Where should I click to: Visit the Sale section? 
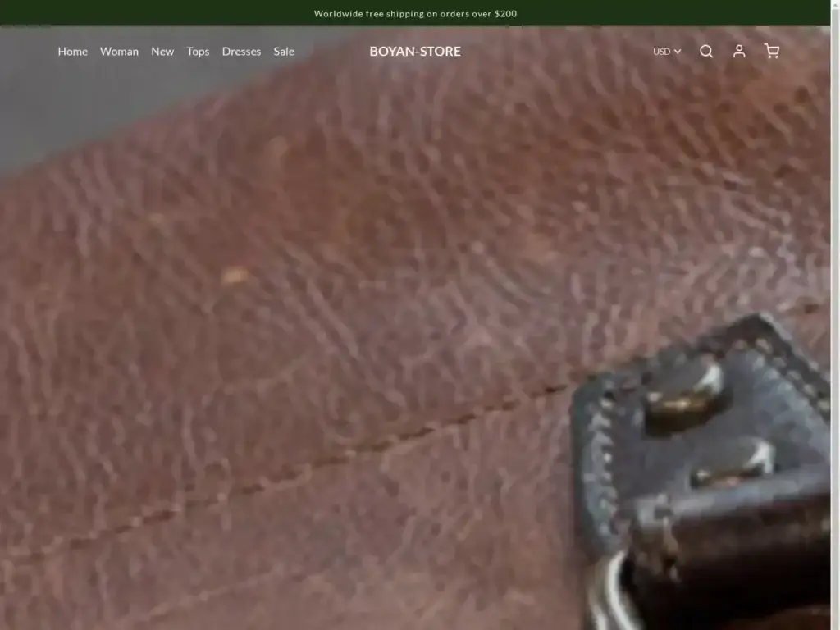284,52
